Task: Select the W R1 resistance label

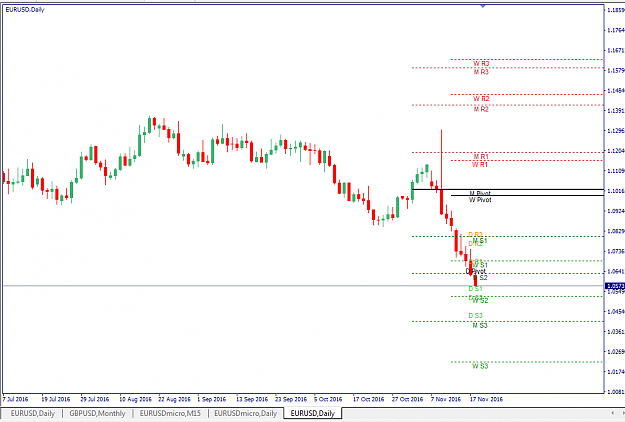Action: 480,165
